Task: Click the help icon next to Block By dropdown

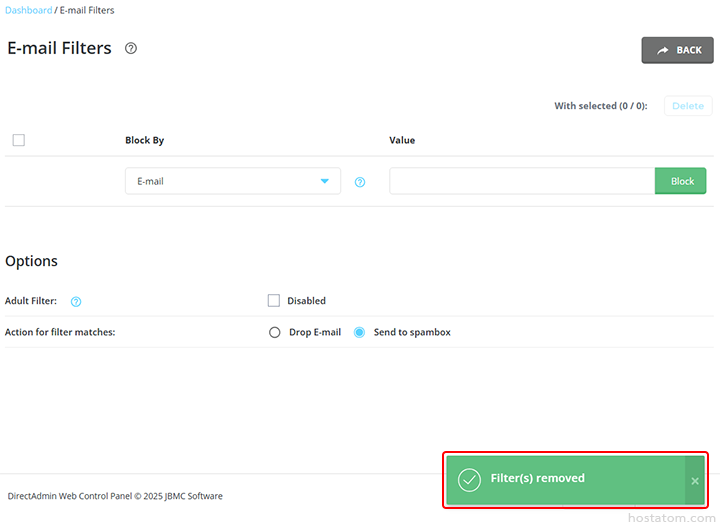Action: [360, 182]
